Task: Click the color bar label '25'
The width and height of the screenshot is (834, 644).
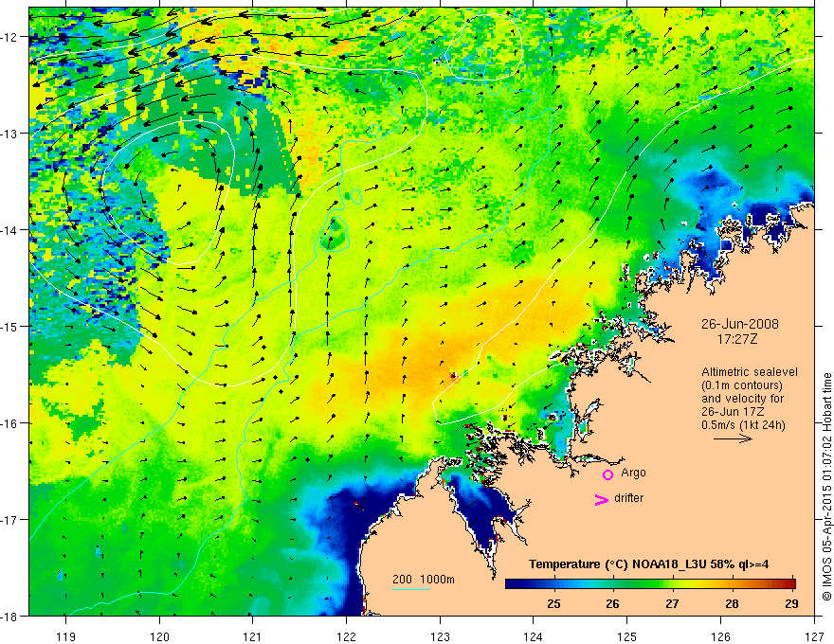Action: [x=553, y=603]
